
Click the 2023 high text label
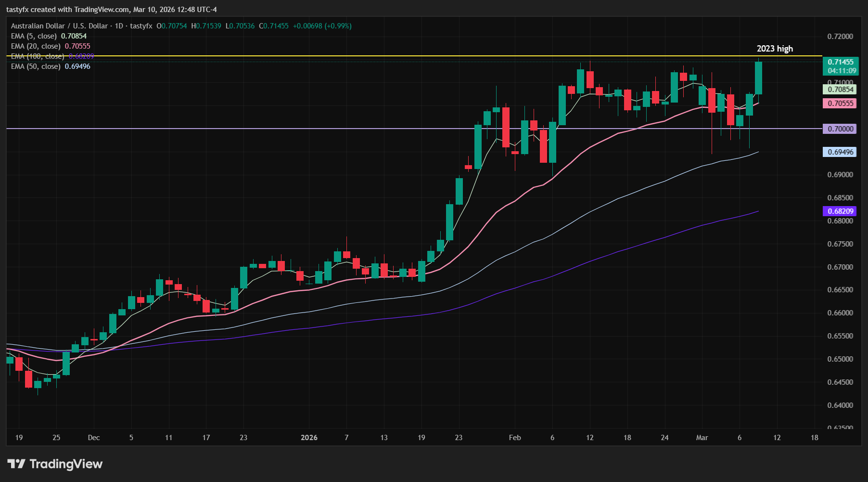pos(775,48)
